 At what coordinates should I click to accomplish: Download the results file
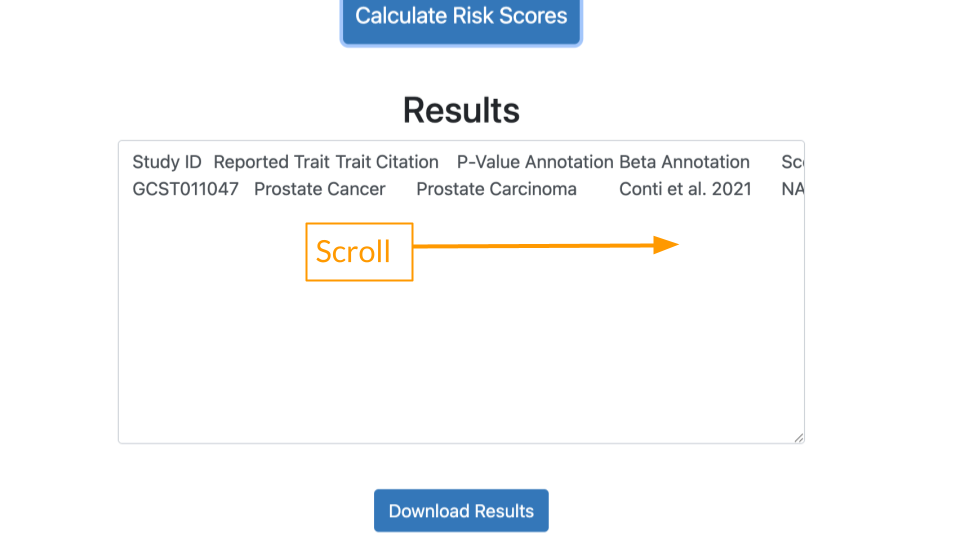tap(461, 511)
